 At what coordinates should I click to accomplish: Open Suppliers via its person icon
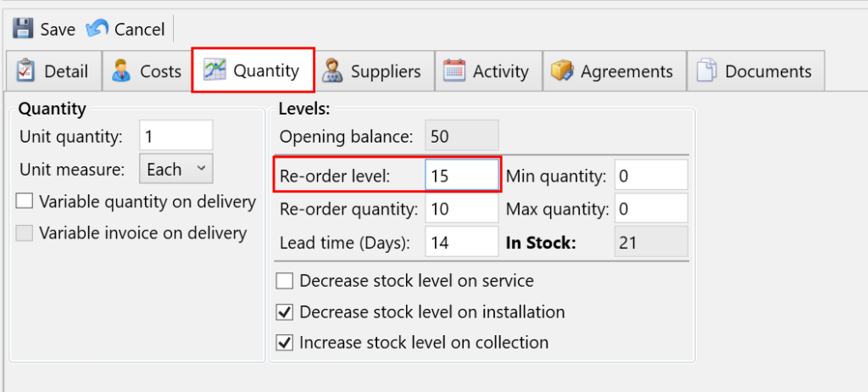331,71
